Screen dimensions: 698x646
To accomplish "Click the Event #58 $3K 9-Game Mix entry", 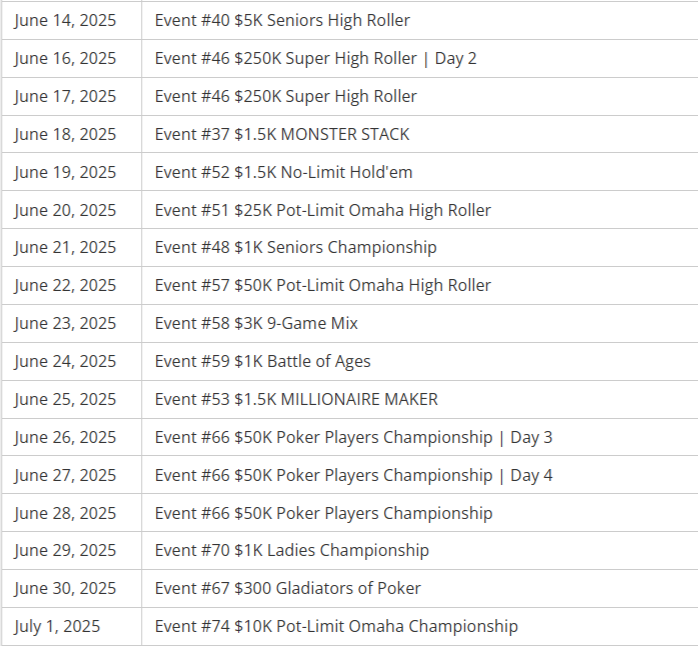I will tap(256, 323).
